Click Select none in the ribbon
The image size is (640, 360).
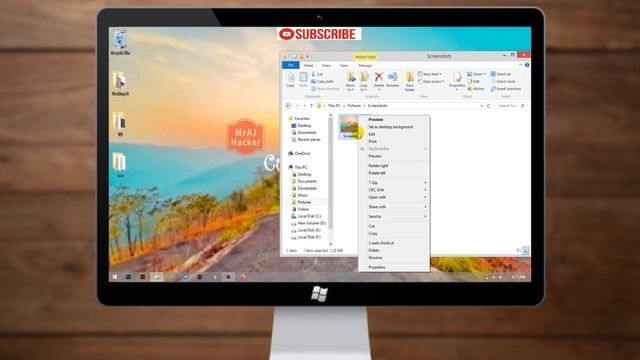tap(503, 81)
